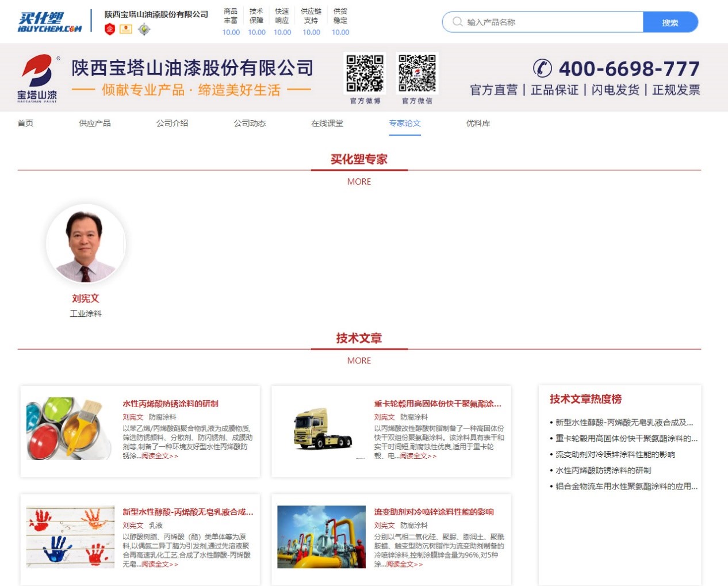Image resolution: width=728 pixels, height=586 pixels.
Task: Click the 供应链支持 10.00 rating
Action: tap(311, 22)
